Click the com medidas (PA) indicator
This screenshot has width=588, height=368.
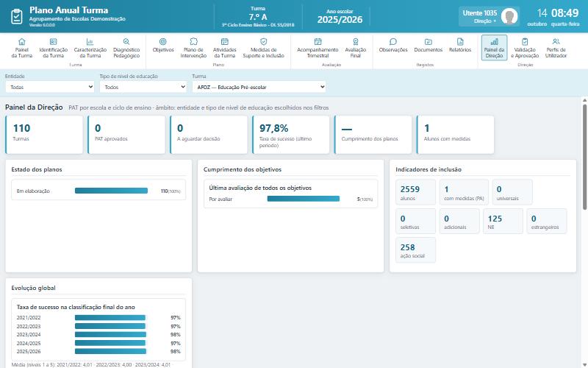tap(464, 192)
